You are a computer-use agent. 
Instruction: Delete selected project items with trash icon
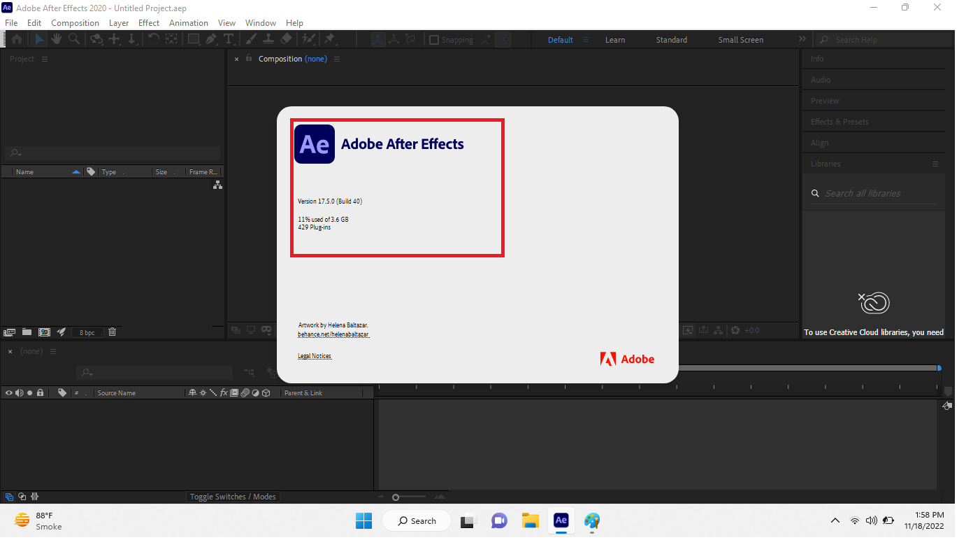pyautogui.click(x=112, y=332)
